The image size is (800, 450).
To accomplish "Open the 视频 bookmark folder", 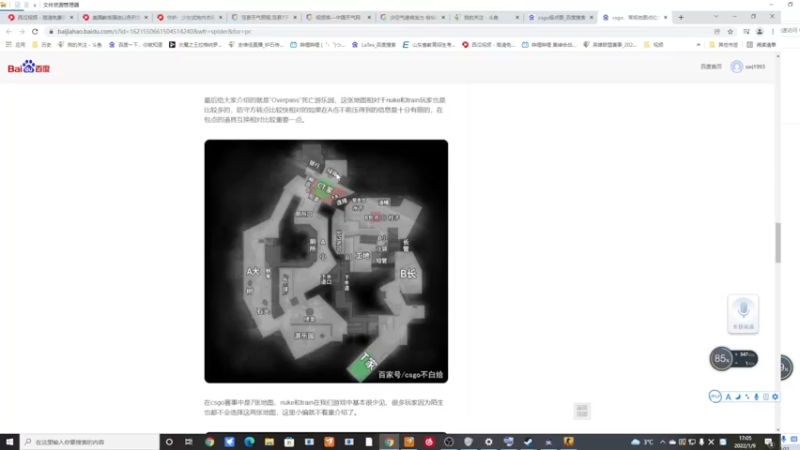I will tap(654, 44).
